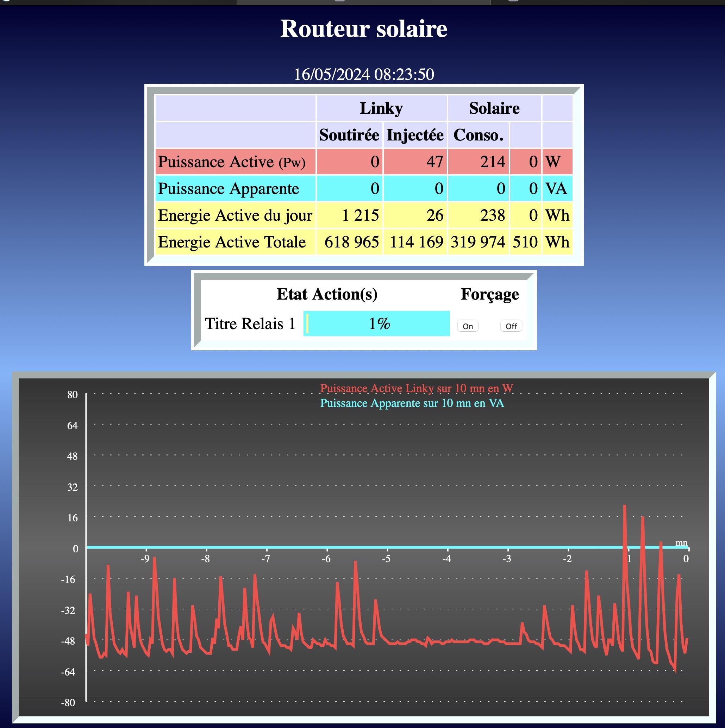Click the "Titre Relais 1" label
The image size is (725, 728).
tap(250, 324)
